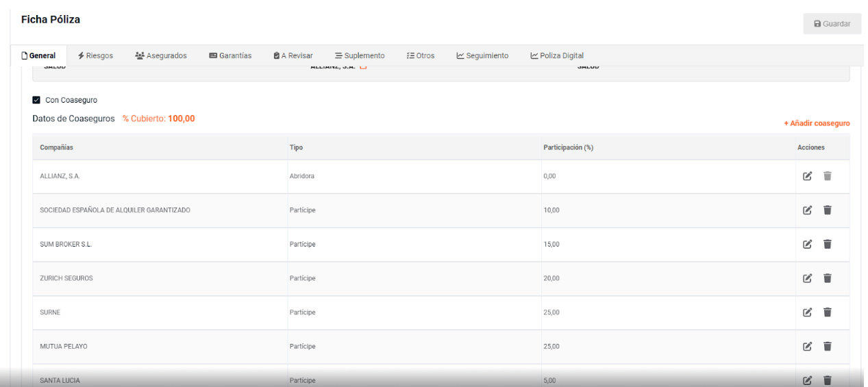The image size is (868, 387).
Task: Delete the ZURICH SEGUROS row
Action: (827, 278)
